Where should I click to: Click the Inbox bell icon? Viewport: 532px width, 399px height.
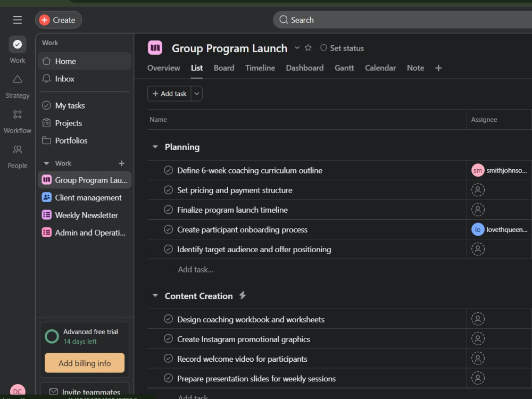coord(46,79)
